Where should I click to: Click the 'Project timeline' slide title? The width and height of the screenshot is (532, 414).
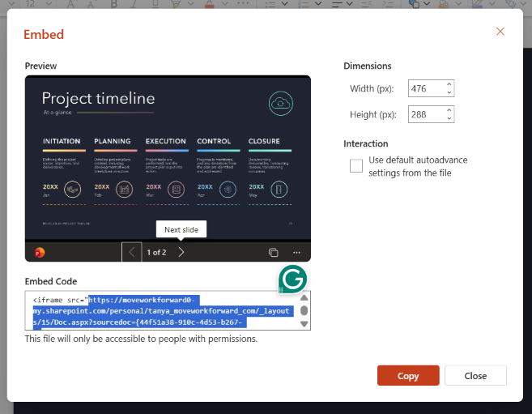(x=99, y=98)
